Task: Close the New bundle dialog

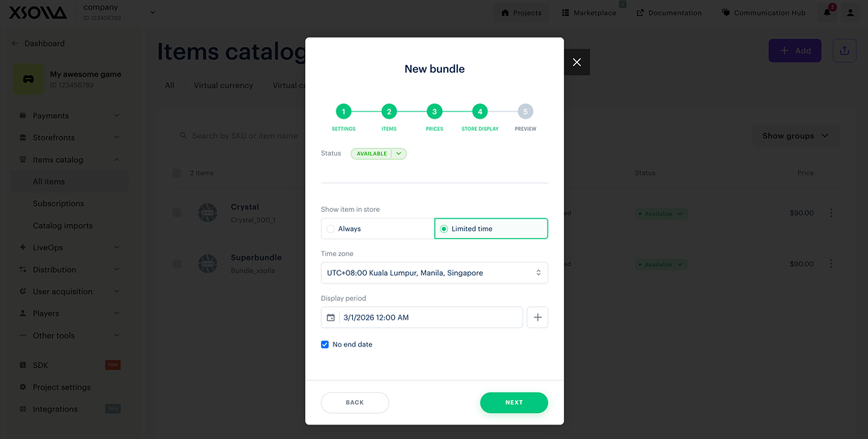Action: tap(576, 62)
